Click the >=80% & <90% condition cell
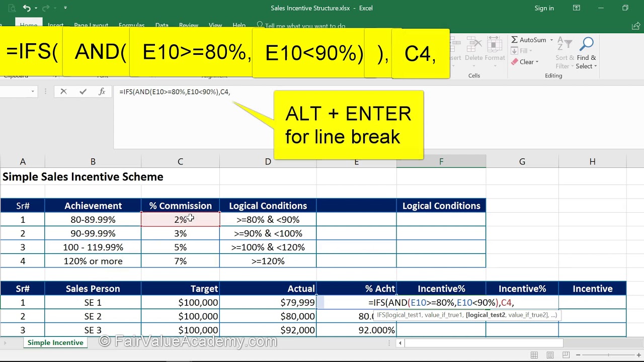The width and height of the screenshot is (644, 362). pyautogui.click(x=268, y=220)
